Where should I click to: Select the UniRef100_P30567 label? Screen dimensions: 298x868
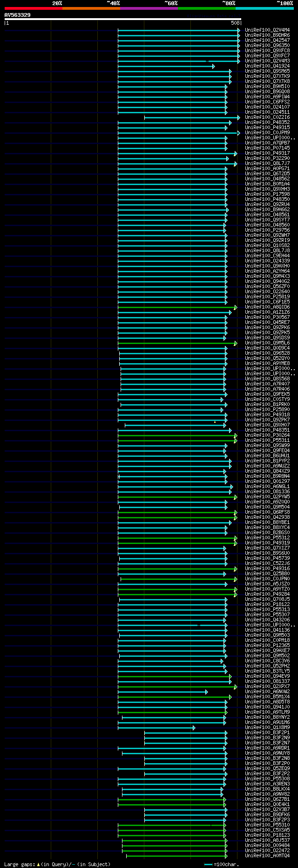[x=267, y=317]
